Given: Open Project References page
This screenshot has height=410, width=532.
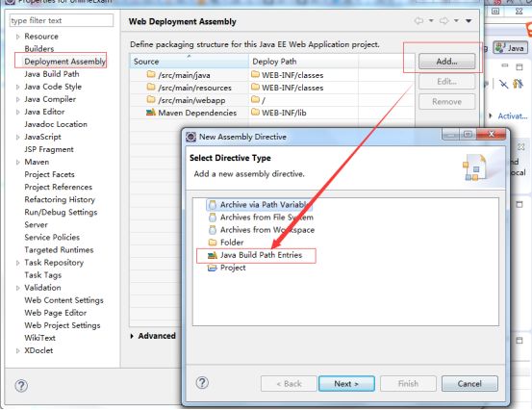Looking at the screenshot, I should (x=59, y=187).
